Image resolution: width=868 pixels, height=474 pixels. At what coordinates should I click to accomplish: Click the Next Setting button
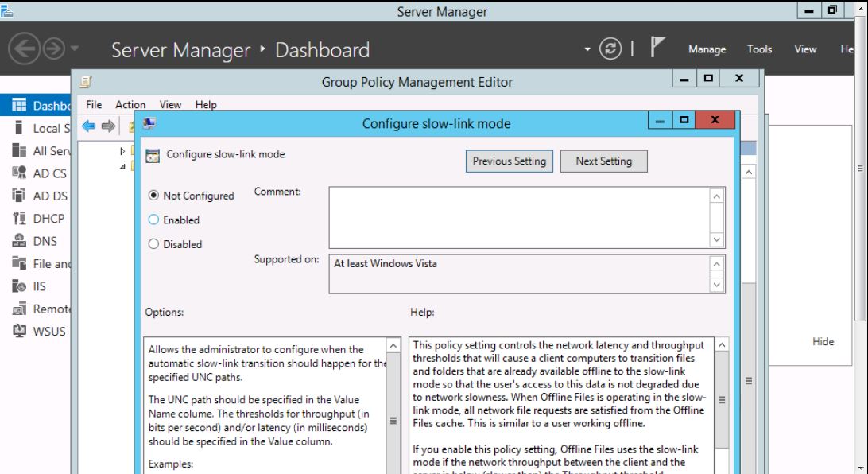point(603,161)
